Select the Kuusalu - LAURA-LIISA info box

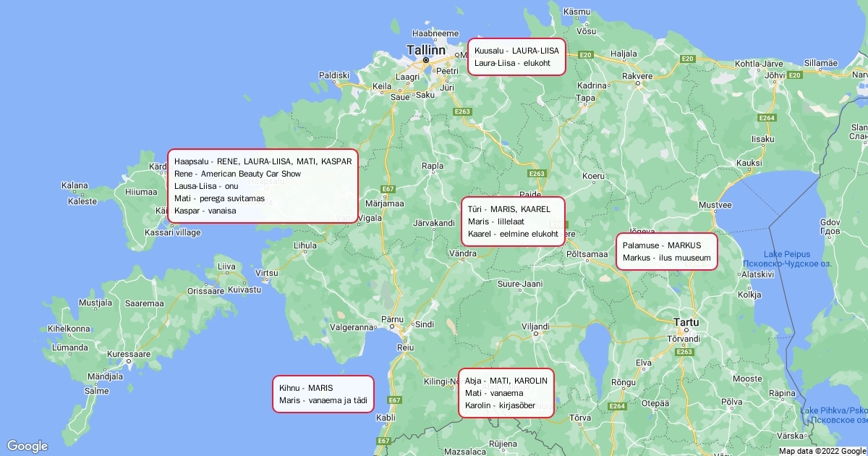(x=516, y=57)
